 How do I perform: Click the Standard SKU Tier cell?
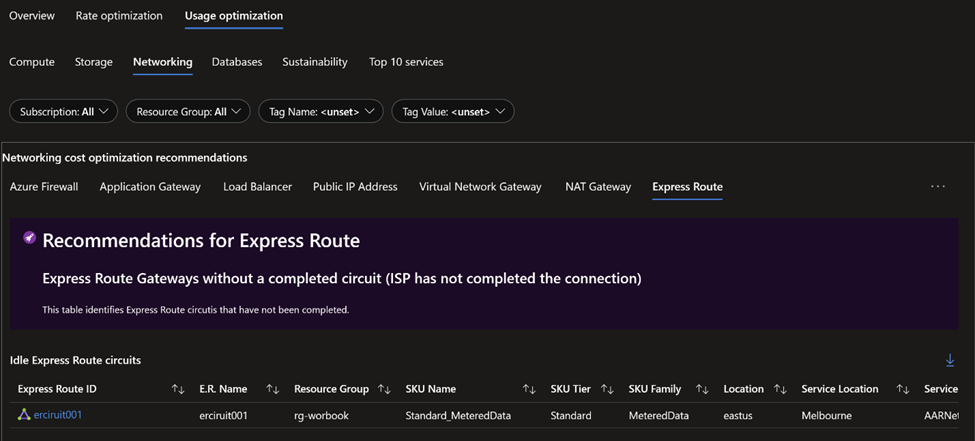pos(571,415)
